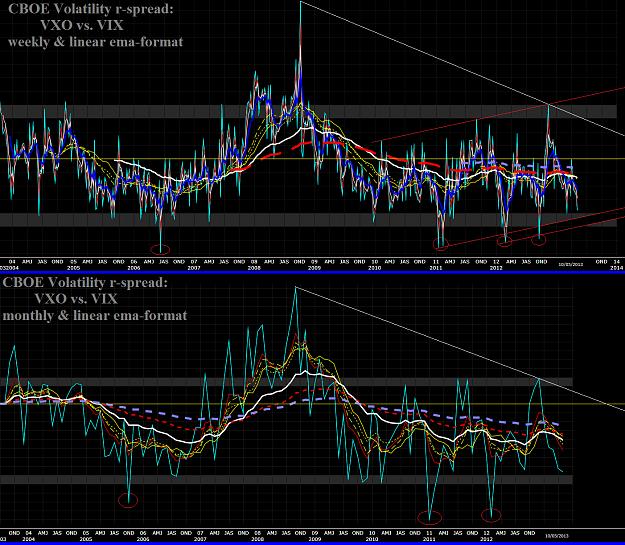Viewport: 625px width, 545px height.
Task: Select the 2012 year label on the monthly axis
Action: coord(486,539)
